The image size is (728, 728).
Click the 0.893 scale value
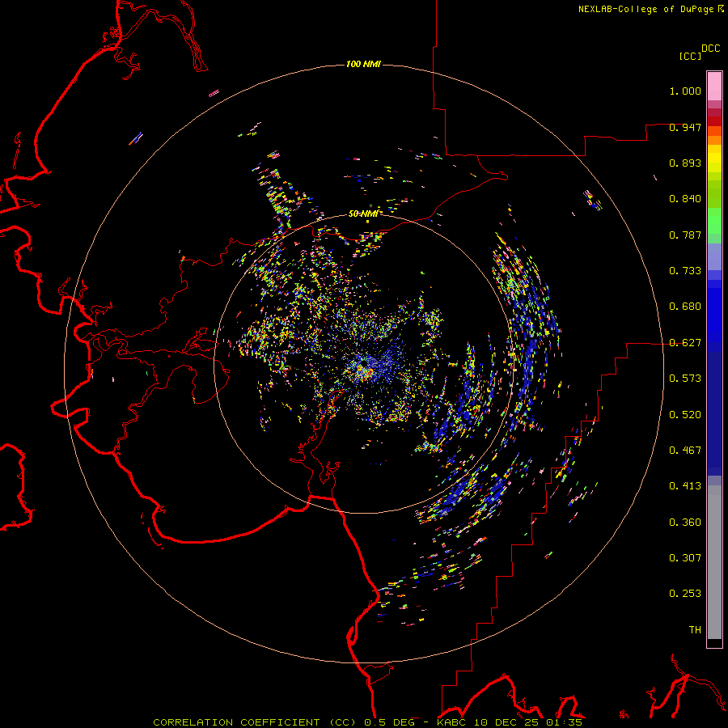tap(685, 163)
